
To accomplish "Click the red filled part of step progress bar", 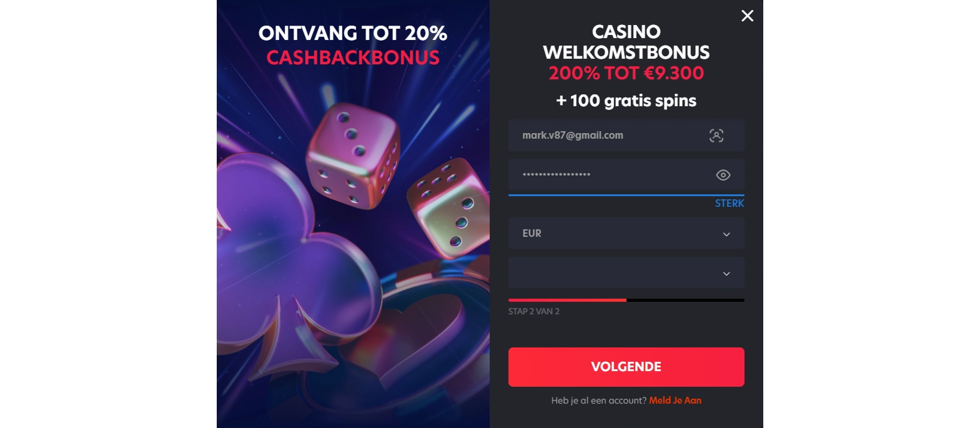I will click(567, 300).
